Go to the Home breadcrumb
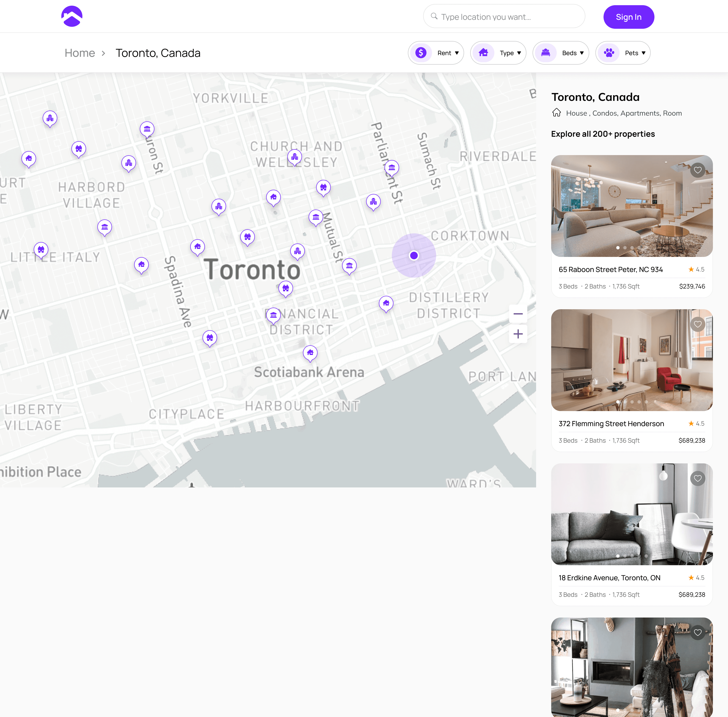The height and width of the screenshot is (717, 728). (80, 53)
